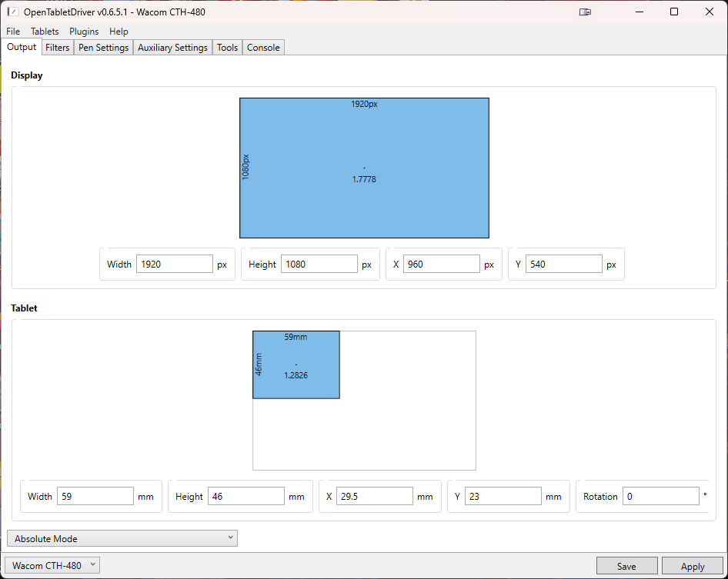
Task: Switch to the Pen Settings tab
Action: click(103, 48)
